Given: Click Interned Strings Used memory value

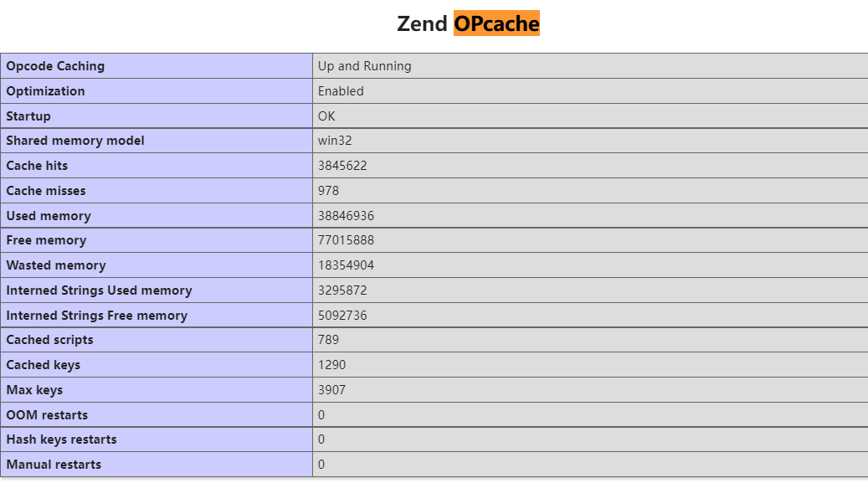Looking at the screenshot, I should [x=342, y=290].
